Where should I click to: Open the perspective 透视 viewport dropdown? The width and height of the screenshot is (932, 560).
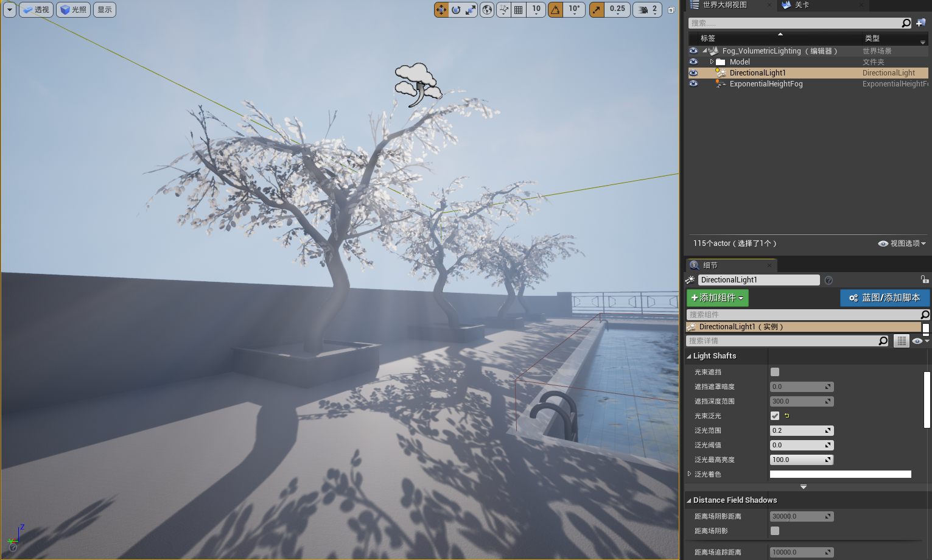[36, 9]
